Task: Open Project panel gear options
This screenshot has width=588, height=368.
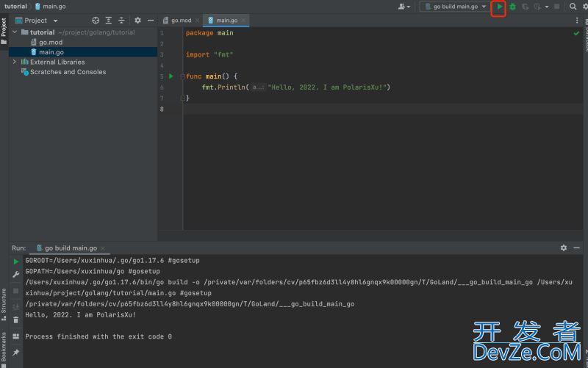Action: click(137, 21)
